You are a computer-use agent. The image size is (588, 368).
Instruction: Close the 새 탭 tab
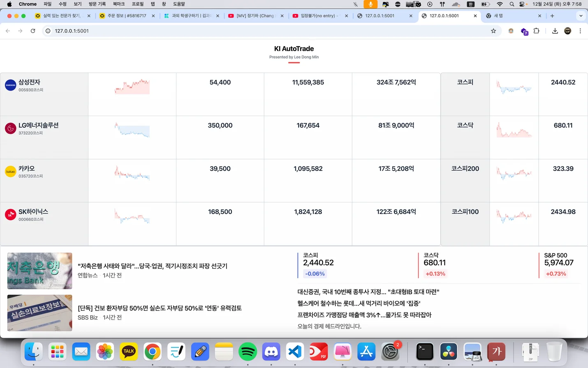pyautogui.click(x=539, y=16)
